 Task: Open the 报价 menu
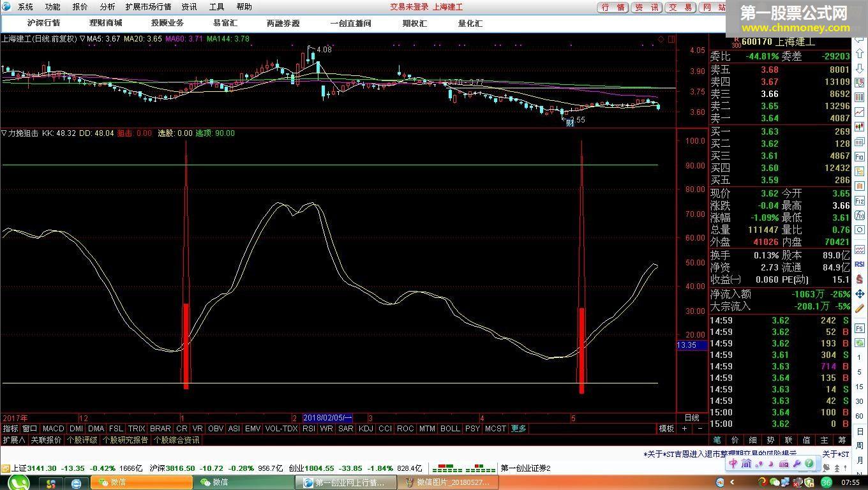click(x=80, y=7)
